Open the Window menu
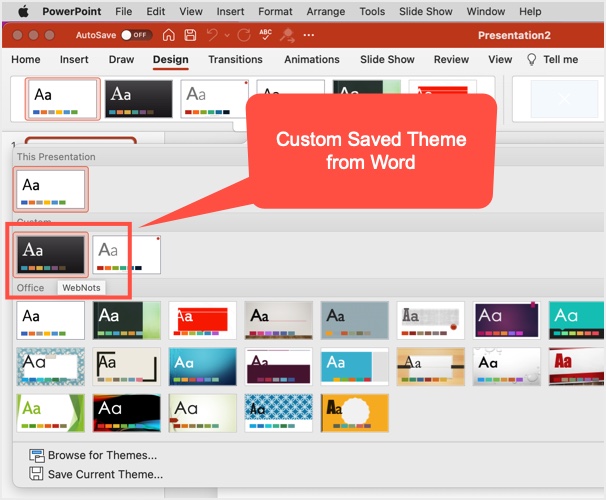This screenshot has width=606, height=500. click(485, 12)
